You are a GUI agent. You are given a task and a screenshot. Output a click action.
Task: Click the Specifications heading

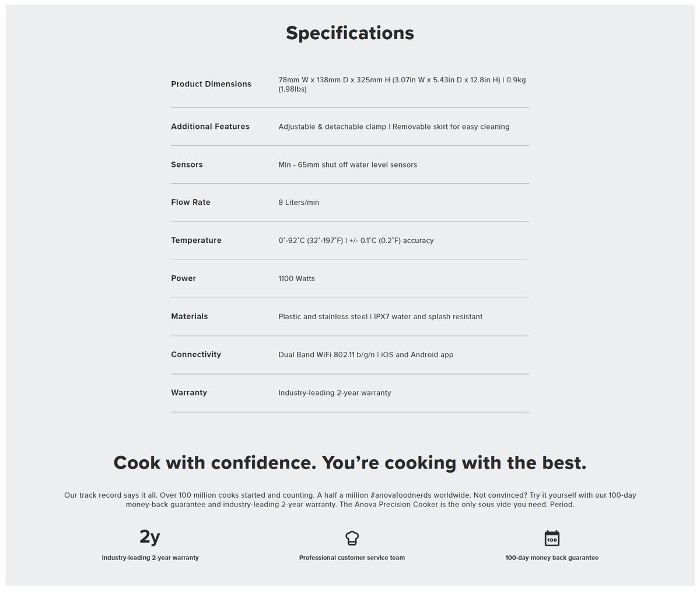click(350, 33)
